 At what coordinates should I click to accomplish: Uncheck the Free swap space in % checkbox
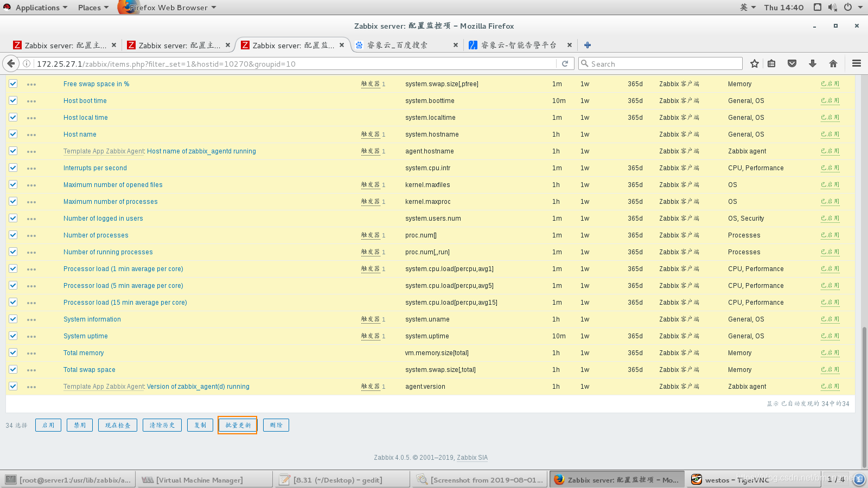click(x=13, y=84)
